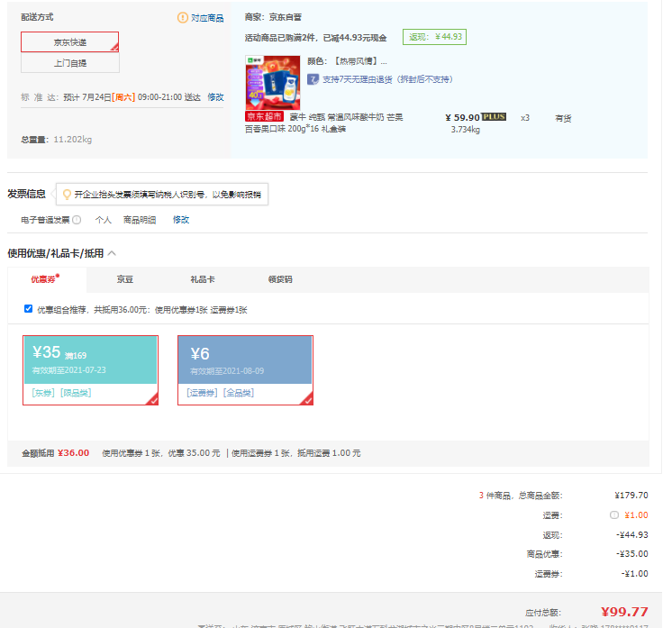
Task: Click the x3 quantity text
Action: [x=525, y=118]
